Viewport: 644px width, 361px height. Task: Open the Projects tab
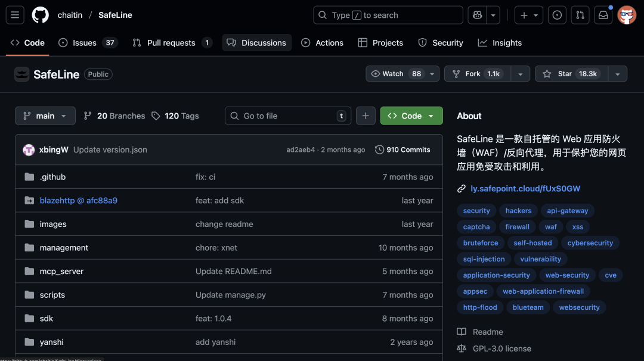click(x=380, y=43)
